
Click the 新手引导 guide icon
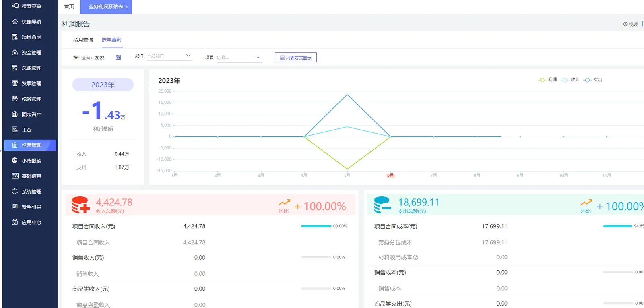pos(15,207)
